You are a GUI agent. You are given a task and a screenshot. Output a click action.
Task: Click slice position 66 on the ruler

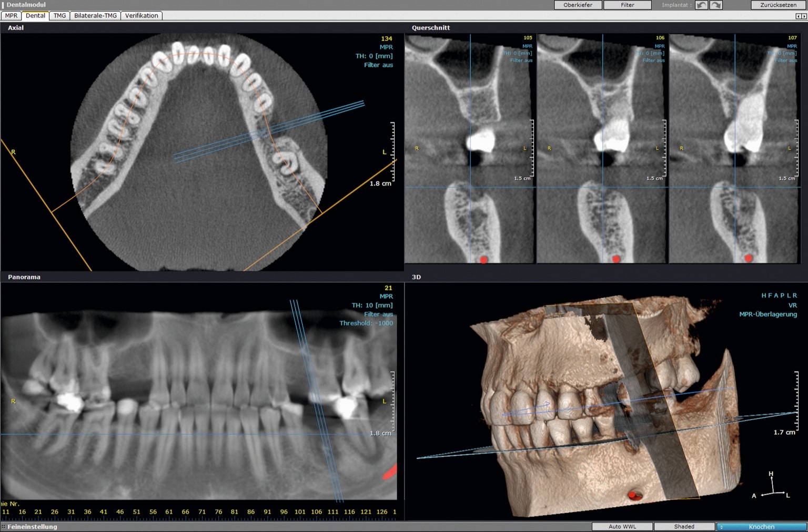[185, 511]
